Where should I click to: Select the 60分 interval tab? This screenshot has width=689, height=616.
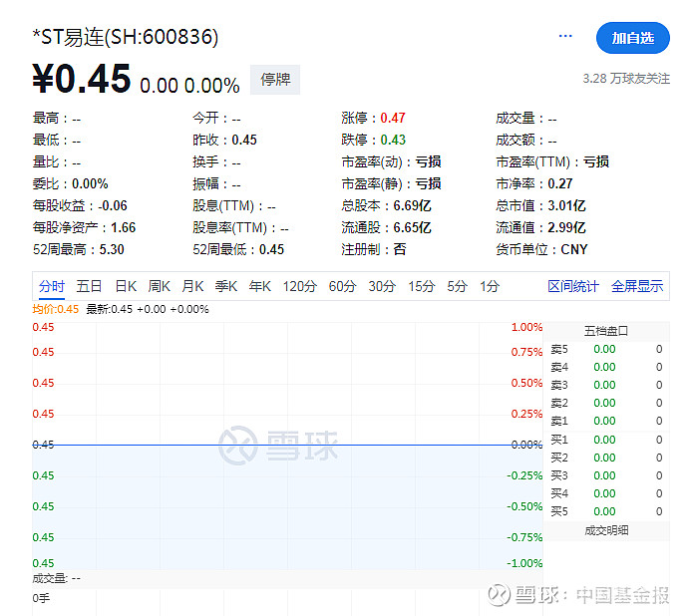[342, 287]
